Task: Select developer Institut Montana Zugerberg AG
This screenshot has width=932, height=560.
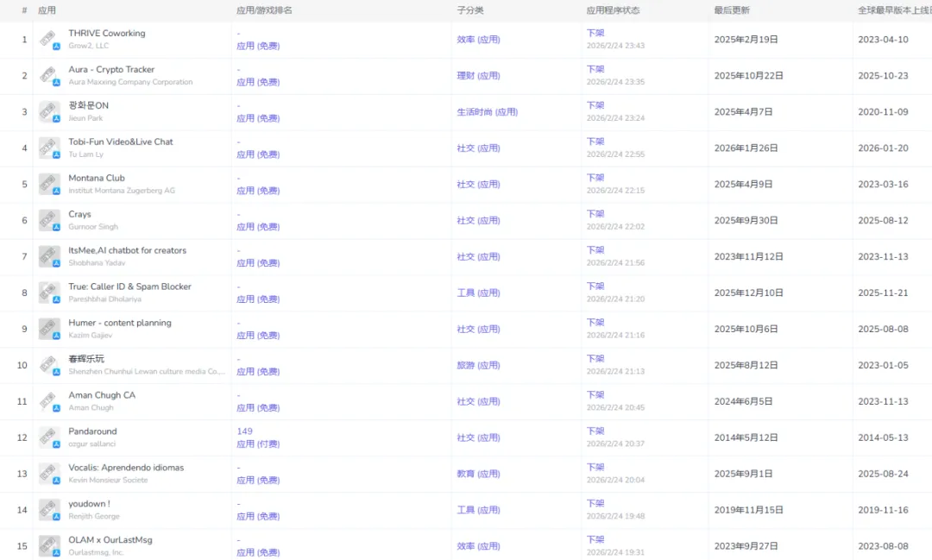Action: pyautogui.click(x=122, y=191)
